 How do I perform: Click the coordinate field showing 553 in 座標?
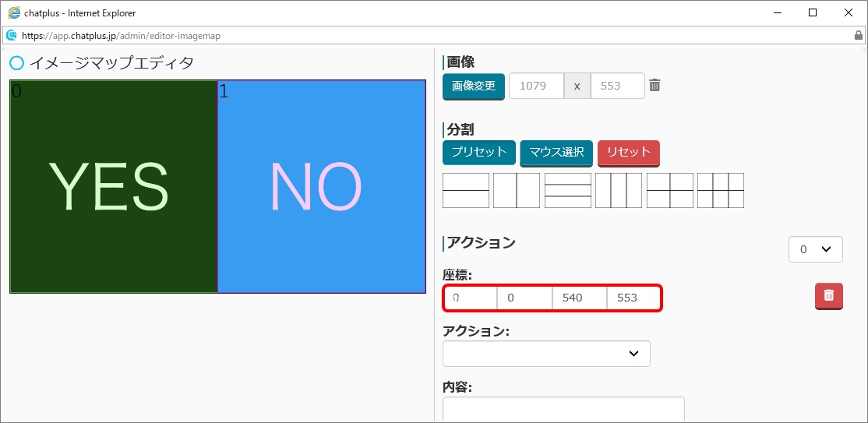coord(633,298)
